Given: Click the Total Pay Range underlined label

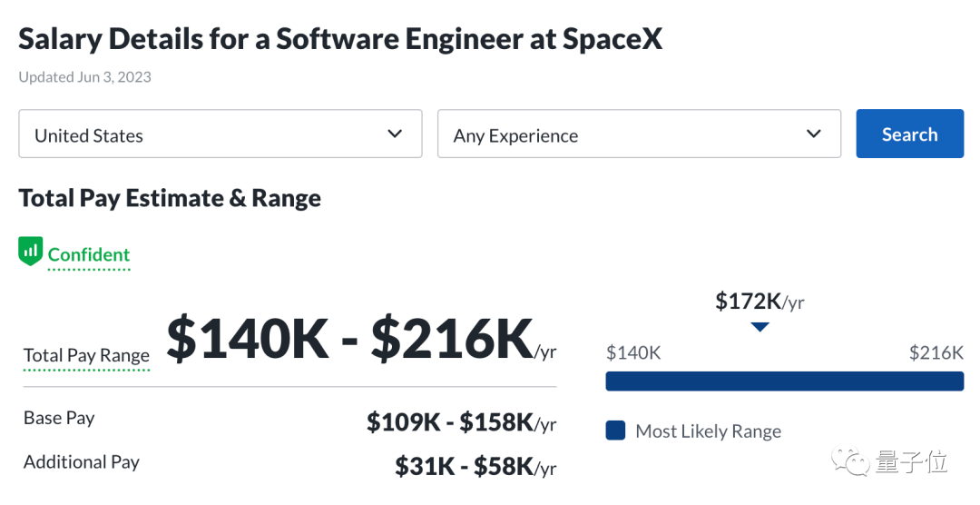Looking at the screenshot, I should pyautogui.click(x=86, y=355).
